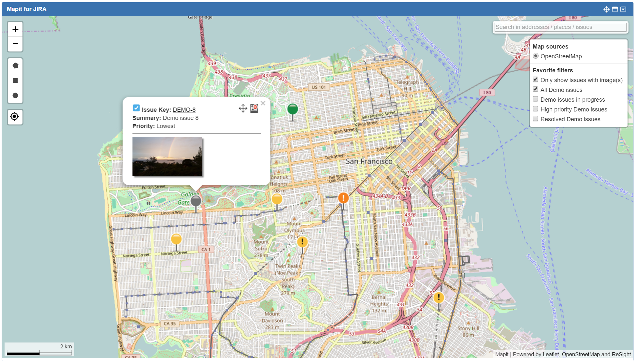Viewport: 636px width, 364px height.
Task: Open the gadget dropdown menu in header
Action: pyautogui.click(x=623, y=9)
